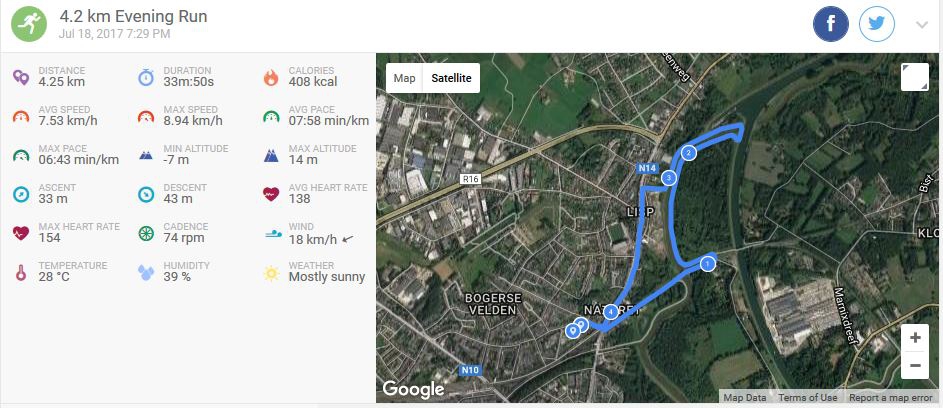
Task: Zoom in on the map
Action: [915, 338]
